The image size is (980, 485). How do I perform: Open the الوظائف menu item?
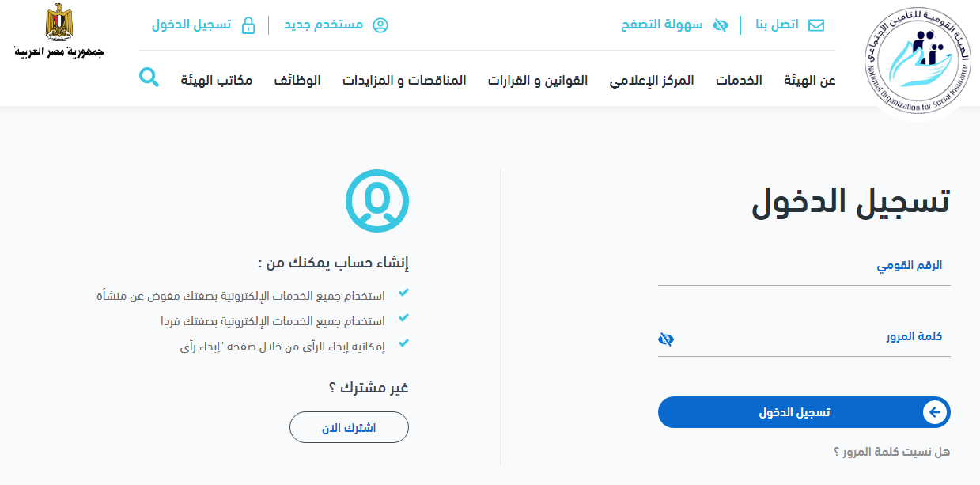click(x=297, y=80)
